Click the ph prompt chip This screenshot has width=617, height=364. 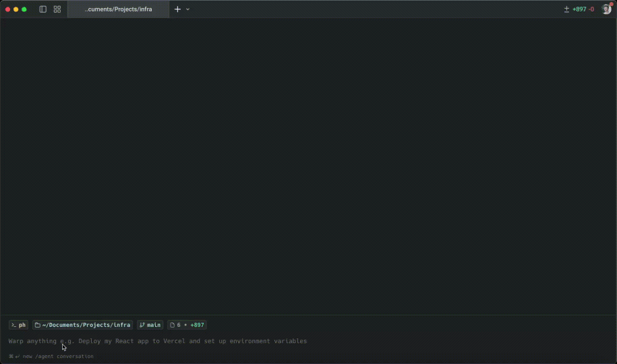pos(18,325)
